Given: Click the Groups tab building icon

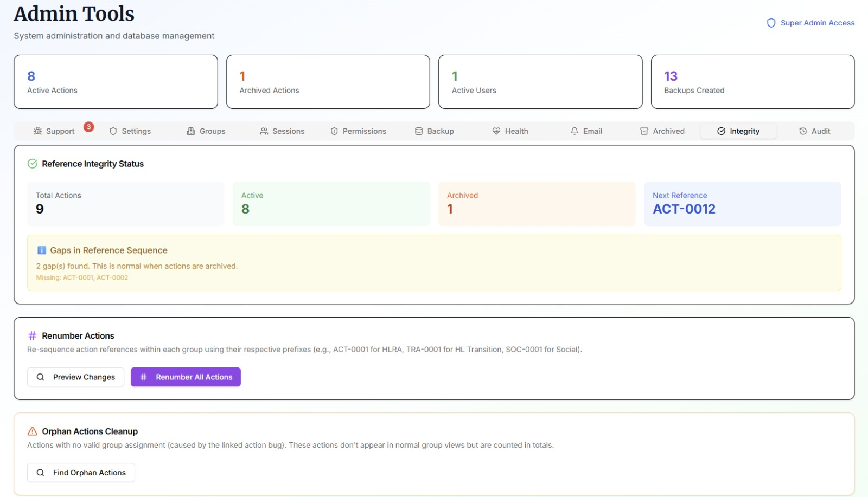Looking at the screenshot, I should point(191,131).
